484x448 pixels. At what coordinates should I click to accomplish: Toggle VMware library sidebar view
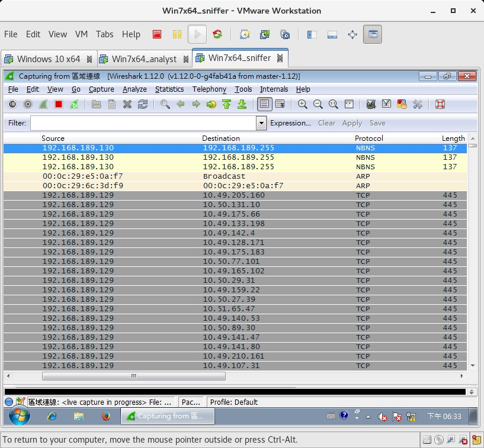312,34
